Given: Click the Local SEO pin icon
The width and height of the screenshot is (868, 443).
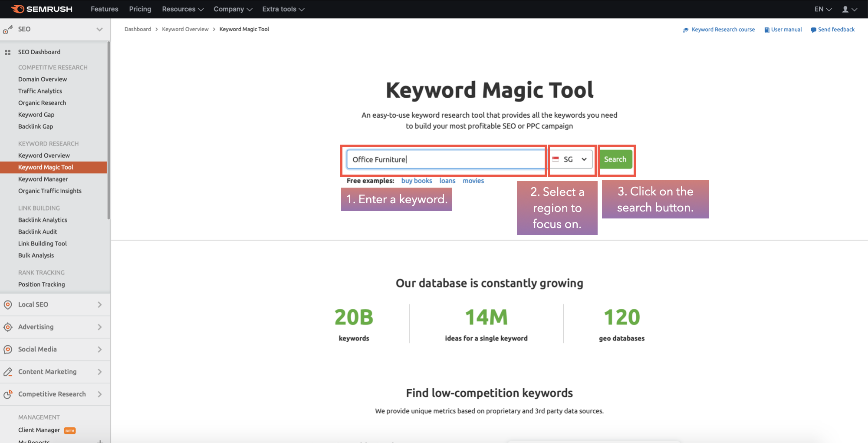Looking at the screenshot, I should (7, 304).
